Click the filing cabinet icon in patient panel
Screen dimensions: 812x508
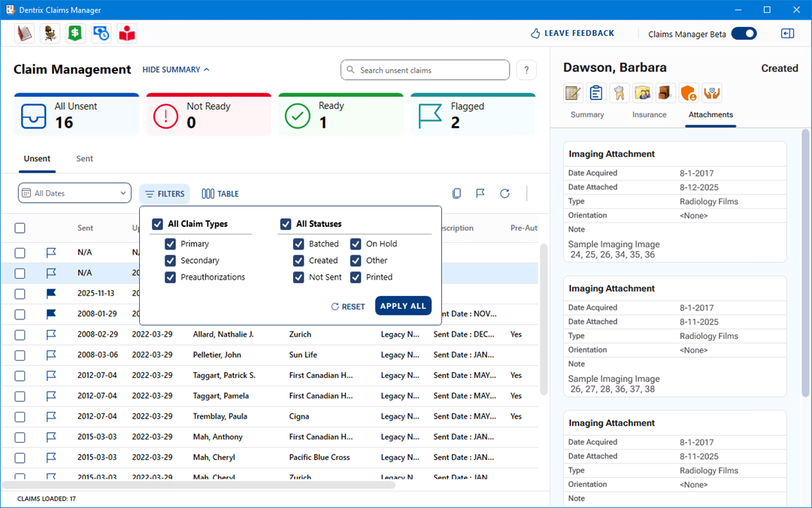click(x=665, y=93)
